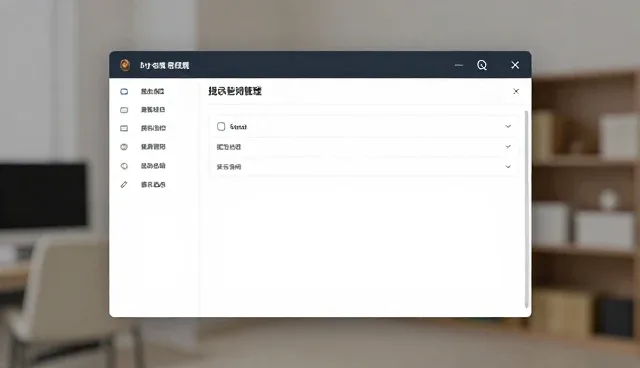Click the third sidebar icon, the window-shaped rectangle

pos(124,129)
